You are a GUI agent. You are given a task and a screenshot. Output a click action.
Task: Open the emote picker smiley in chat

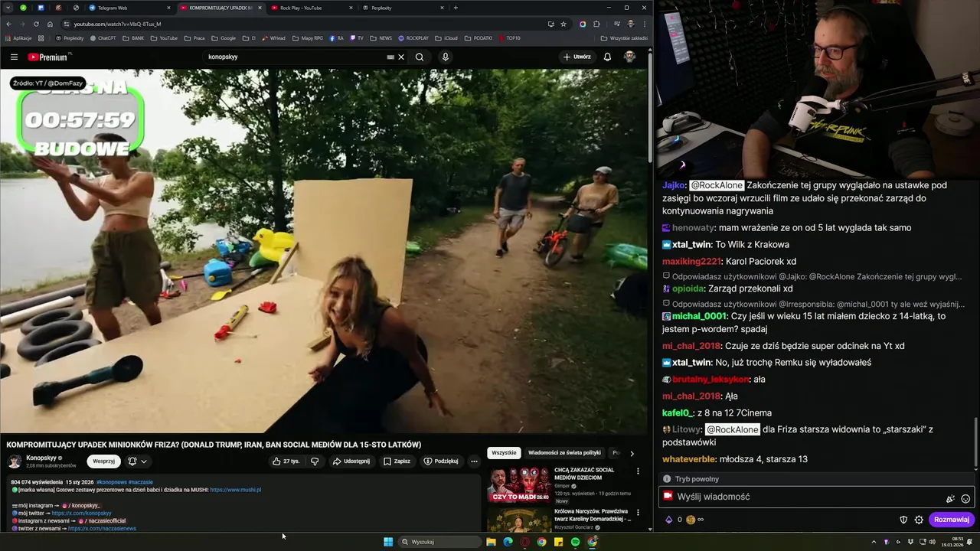965,498
